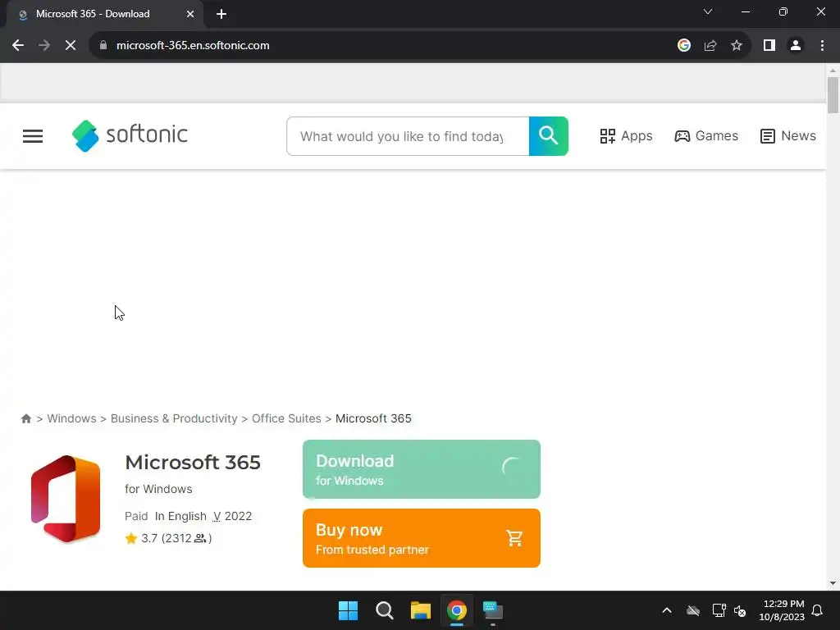Show hidden system tray icons

[667, 610]
